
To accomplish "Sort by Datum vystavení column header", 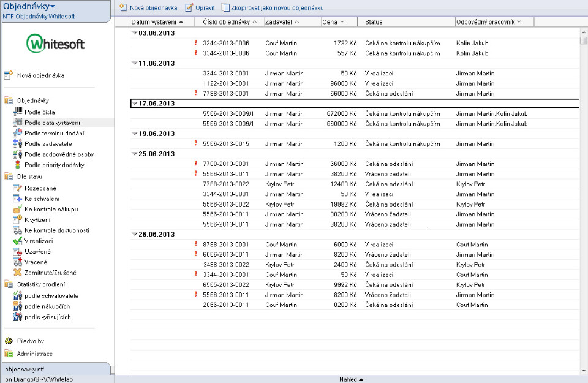I will point(157,22).
